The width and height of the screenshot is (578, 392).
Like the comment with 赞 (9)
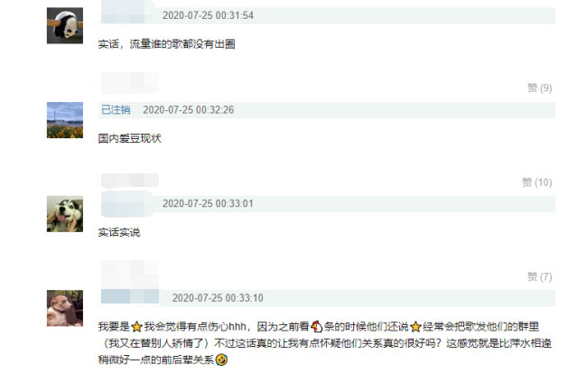539,88
